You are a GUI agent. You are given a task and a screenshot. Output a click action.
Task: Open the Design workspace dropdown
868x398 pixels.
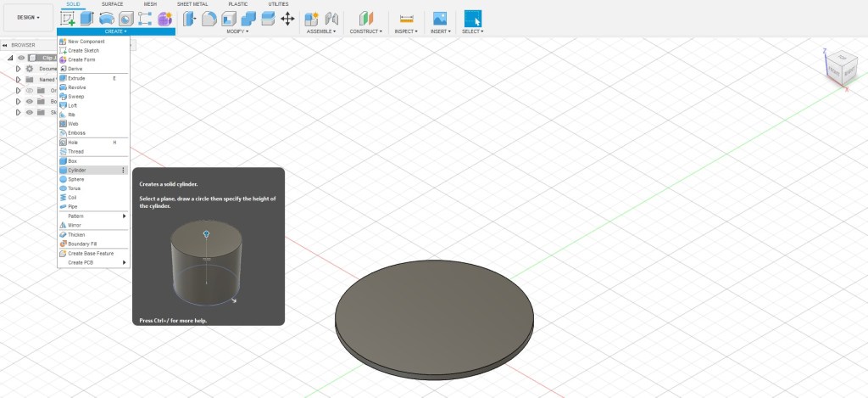[x=28, y=17]
